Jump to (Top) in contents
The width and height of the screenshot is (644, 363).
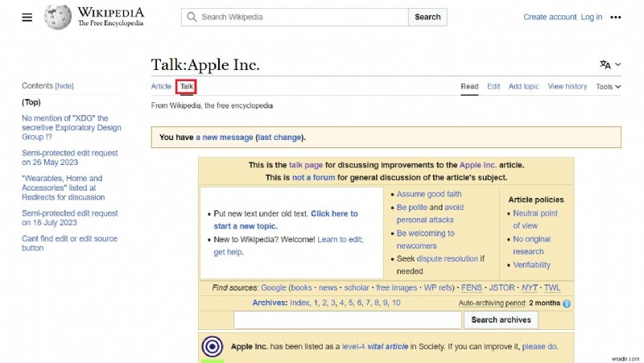pyautogui.click(x=31, y=102)
